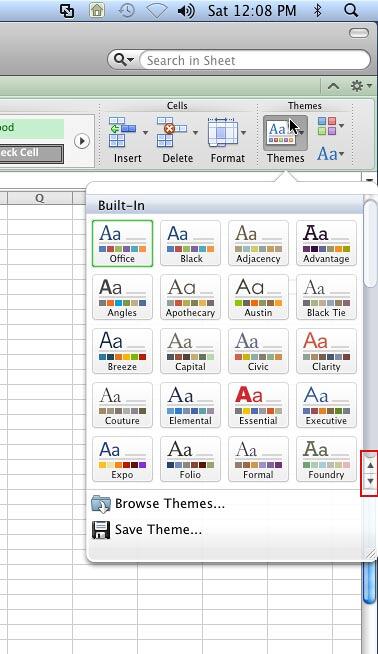
Task: Click the home icon in menu bar
Action: coord(97,10)
